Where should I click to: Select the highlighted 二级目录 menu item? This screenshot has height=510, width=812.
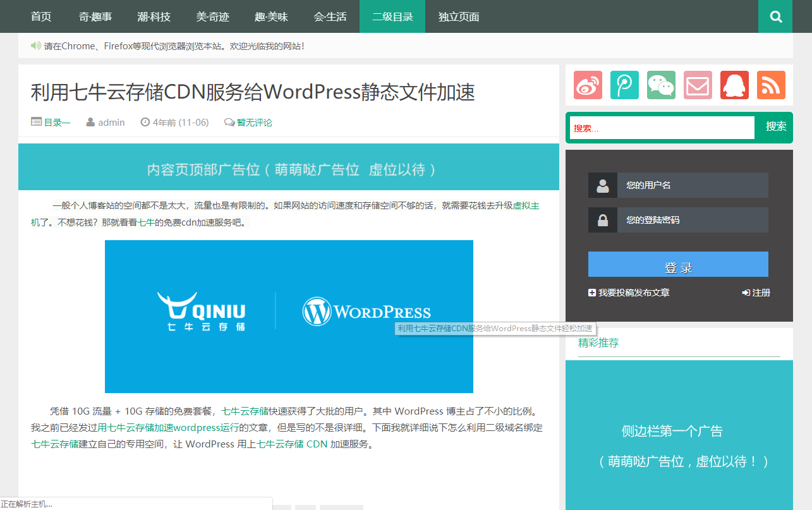click(392, 16)
